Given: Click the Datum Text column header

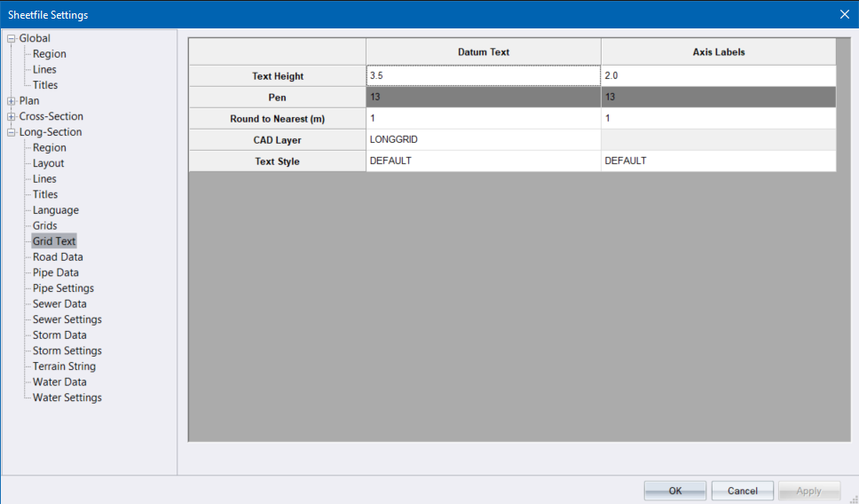Looking at the screenshot, I should point(483,52).
